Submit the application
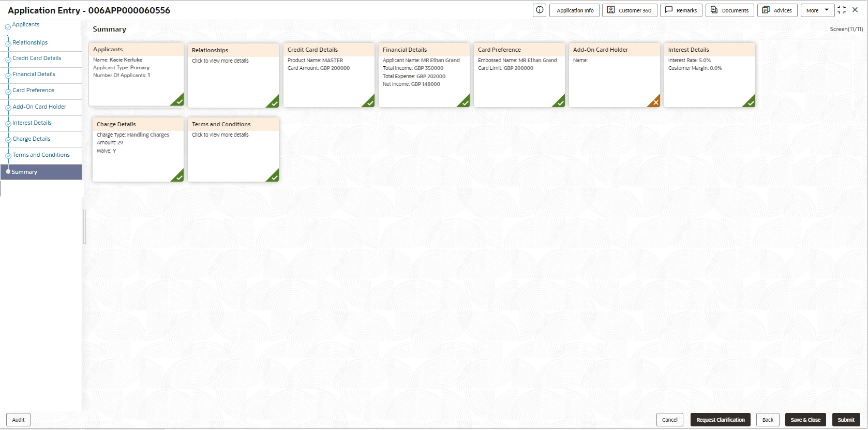Image resolution: width=868 pixels, height=430 pixels. tap(846, 420)
